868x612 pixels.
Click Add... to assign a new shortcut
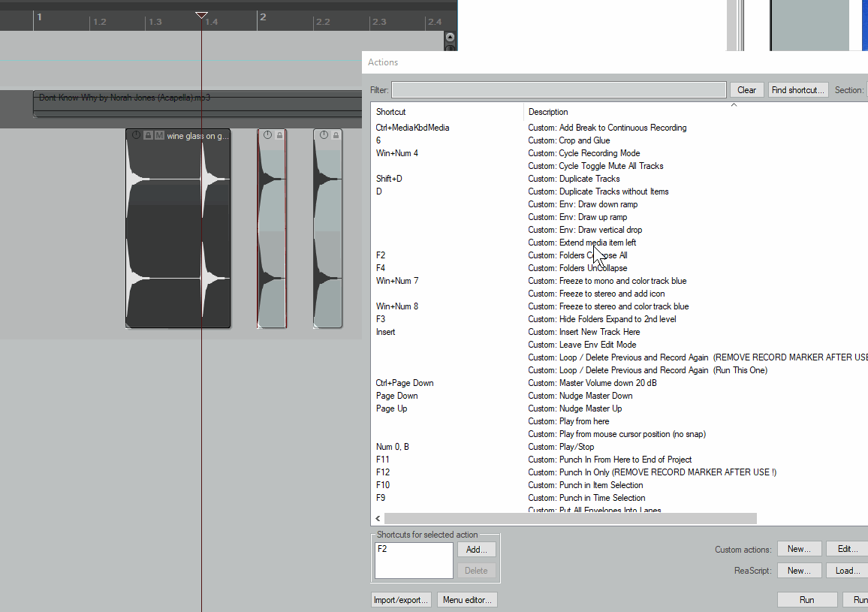click(476, 550)
